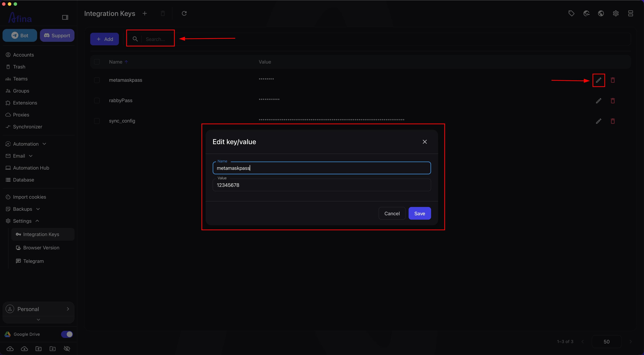Click the folder download icon at bottom

point(52,348)
